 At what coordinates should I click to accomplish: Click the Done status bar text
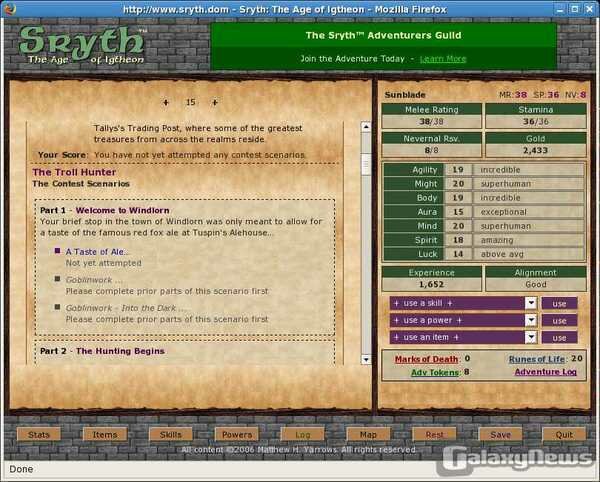pos(21,469)
